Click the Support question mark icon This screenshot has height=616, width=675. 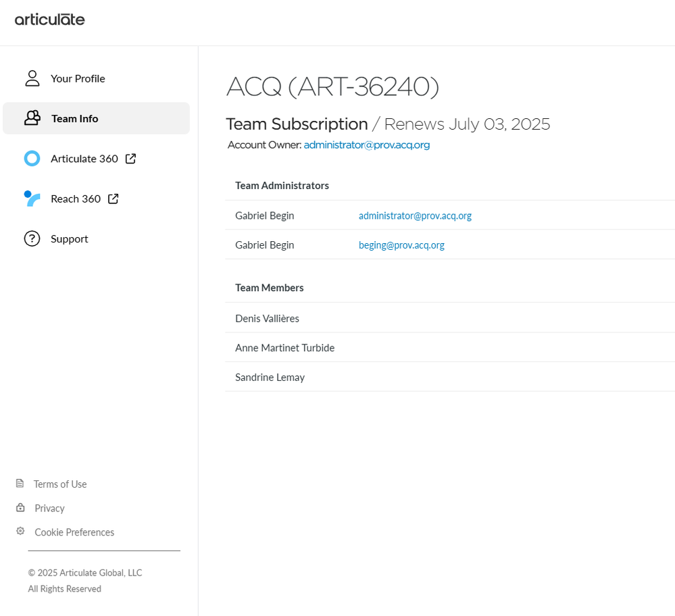(x=32, y=238)
